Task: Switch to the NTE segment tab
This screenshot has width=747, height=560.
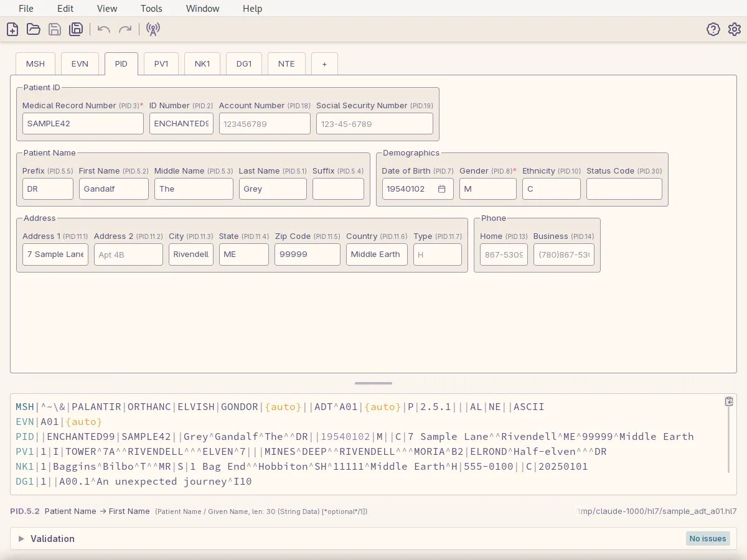Action: pos(286,64)
